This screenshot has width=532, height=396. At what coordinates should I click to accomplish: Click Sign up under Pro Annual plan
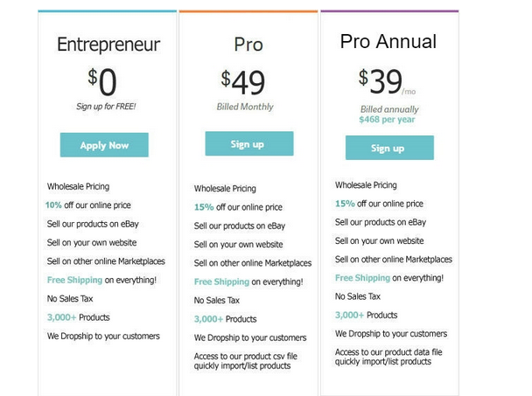point(389,148)
